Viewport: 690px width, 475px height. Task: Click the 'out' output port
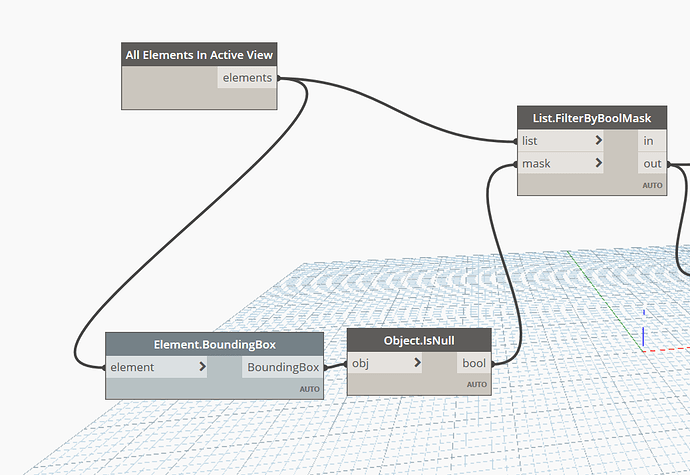pos(652,164)
